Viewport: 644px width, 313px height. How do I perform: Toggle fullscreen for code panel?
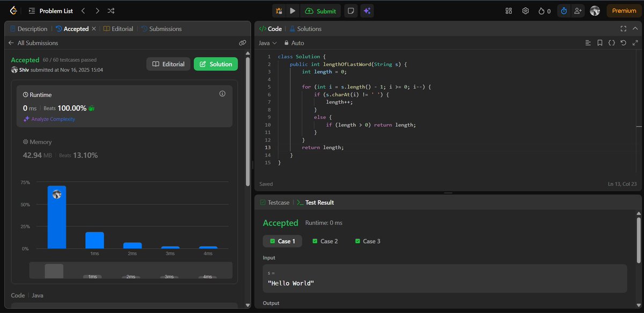623,29
